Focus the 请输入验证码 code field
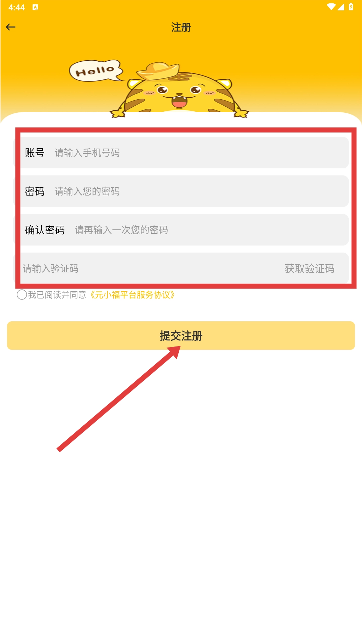 pos(147,268)
